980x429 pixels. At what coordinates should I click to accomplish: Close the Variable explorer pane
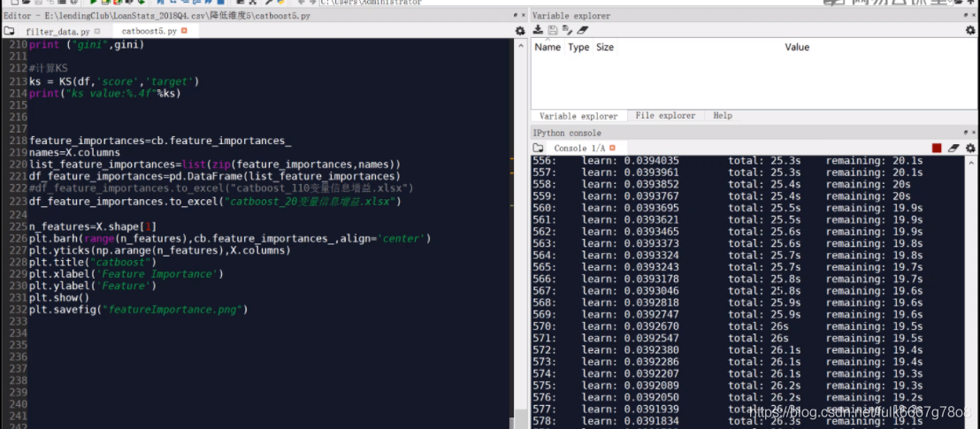point(975,15)
